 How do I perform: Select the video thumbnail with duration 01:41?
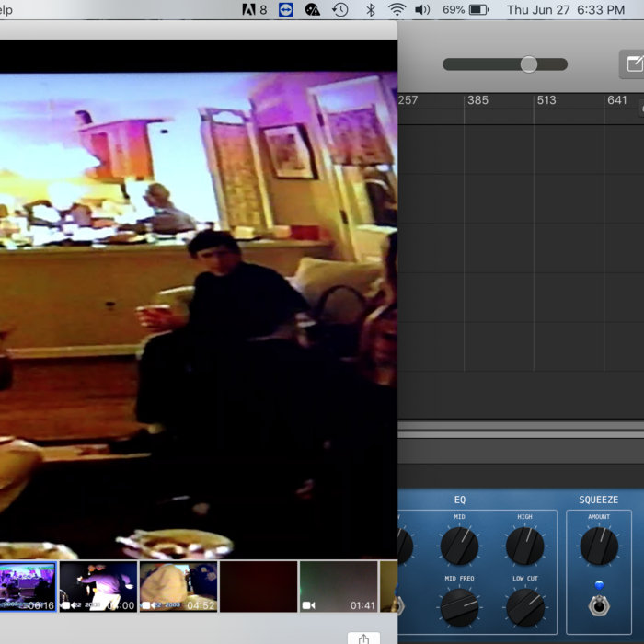click(x=338, y=586)
